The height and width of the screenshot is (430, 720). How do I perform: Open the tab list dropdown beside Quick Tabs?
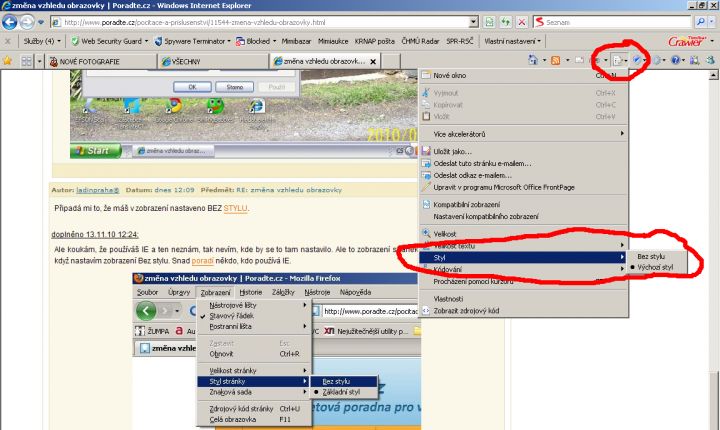[39, 61]
